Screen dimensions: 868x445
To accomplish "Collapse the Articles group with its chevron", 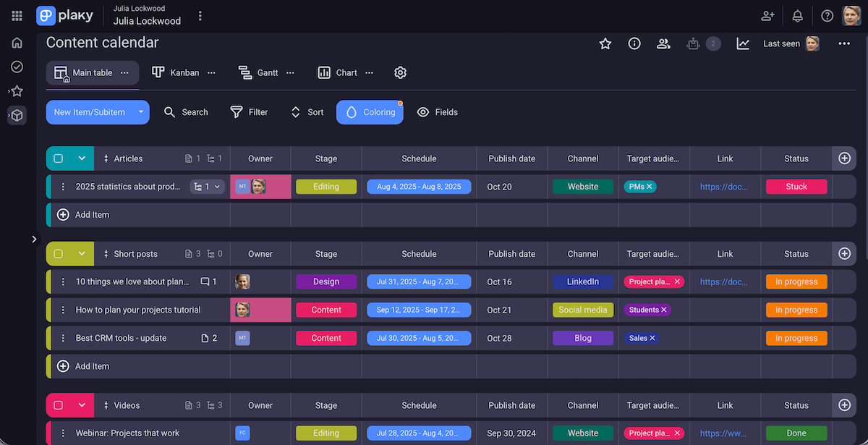I will coord(81,158).
